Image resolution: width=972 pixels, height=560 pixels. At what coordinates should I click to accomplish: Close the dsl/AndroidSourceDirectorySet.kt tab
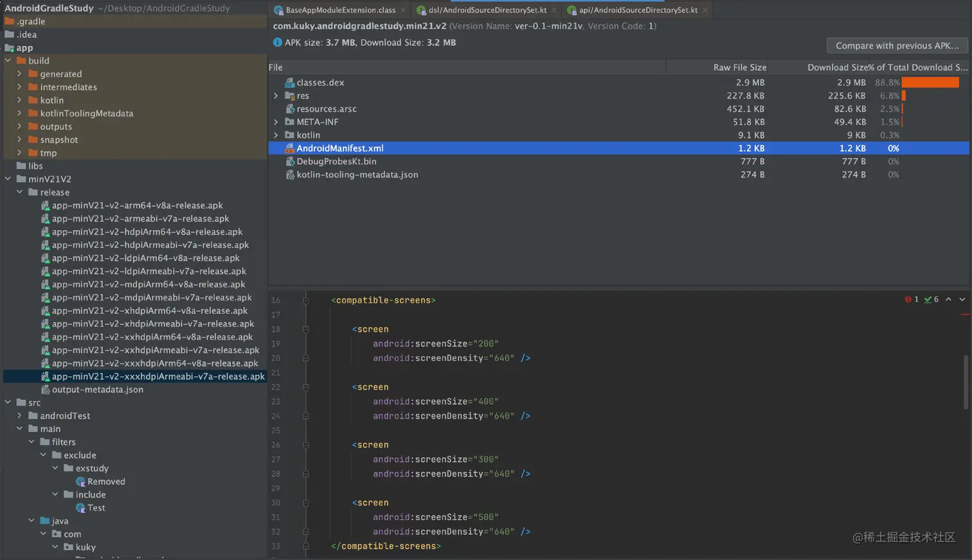pos(554,10)
